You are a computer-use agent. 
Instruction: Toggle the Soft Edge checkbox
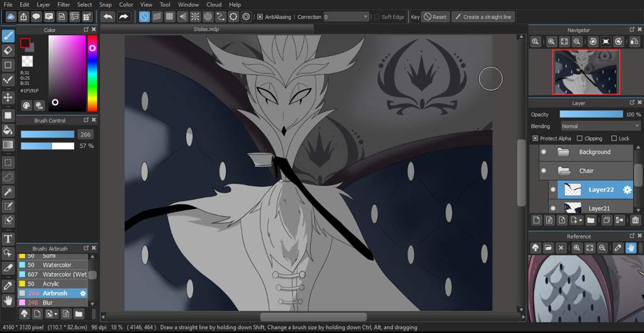pos(377,17)
